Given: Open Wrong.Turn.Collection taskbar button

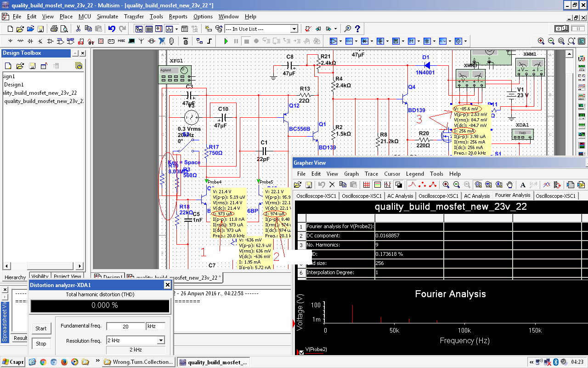Looking at the screenshot, I should 138,362.
